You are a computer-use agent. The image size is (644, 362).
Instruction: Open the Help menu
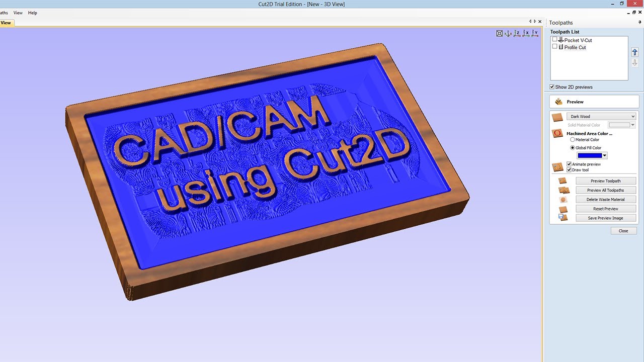(x=33, y=13)
